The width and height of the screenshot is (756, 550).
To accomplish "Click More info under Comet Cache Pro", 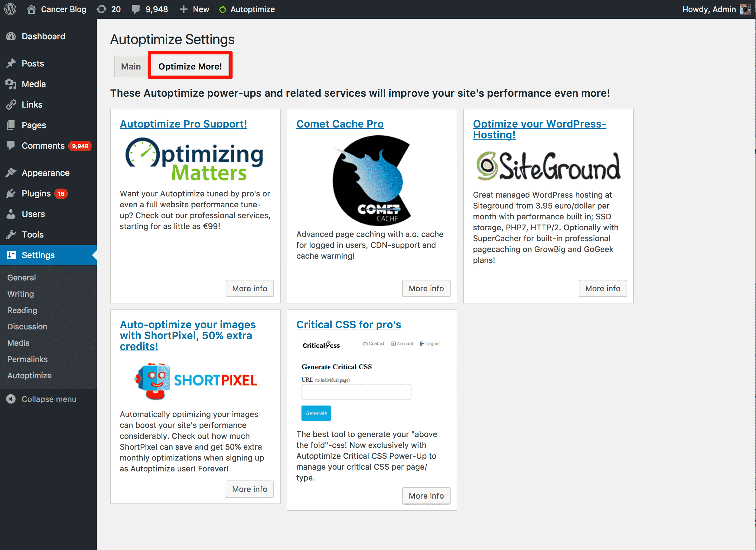I will coord(426,289).
